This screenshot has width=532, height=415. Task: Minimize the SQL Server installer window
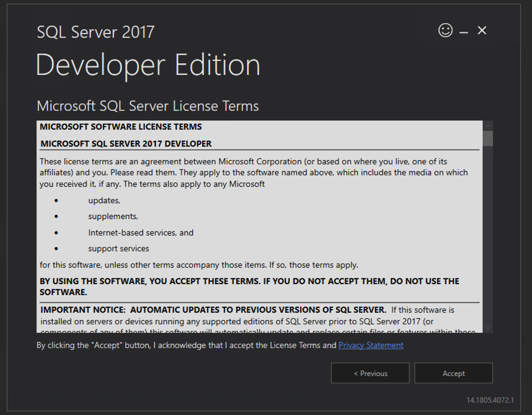464,32
